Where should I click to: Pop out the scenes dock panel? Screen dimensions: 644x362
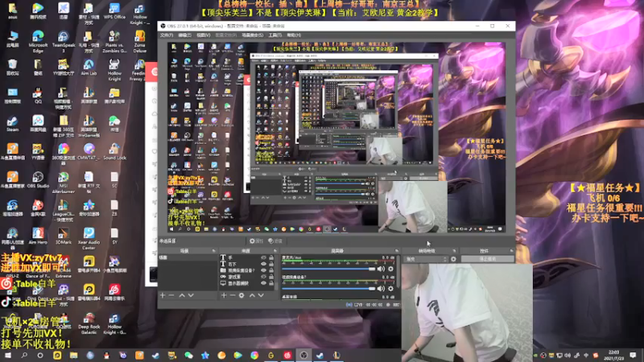click(213, 251)
